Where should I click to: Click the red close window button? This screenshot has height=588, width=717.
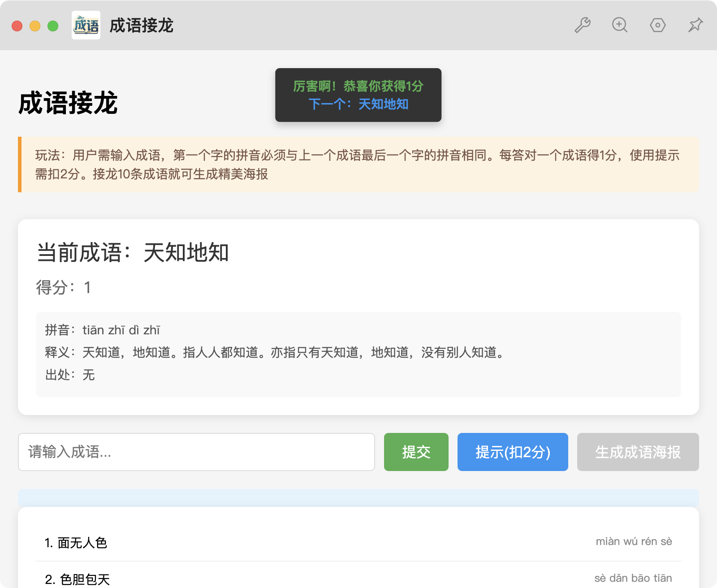17,26
